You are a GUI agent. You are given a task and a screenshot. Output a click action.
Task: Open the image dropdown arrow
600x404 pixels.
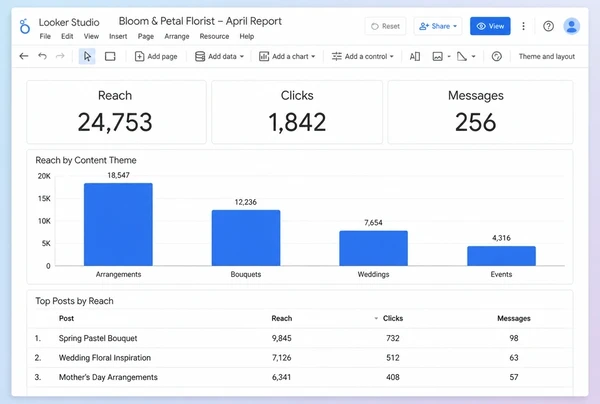(x=449, y=57)
